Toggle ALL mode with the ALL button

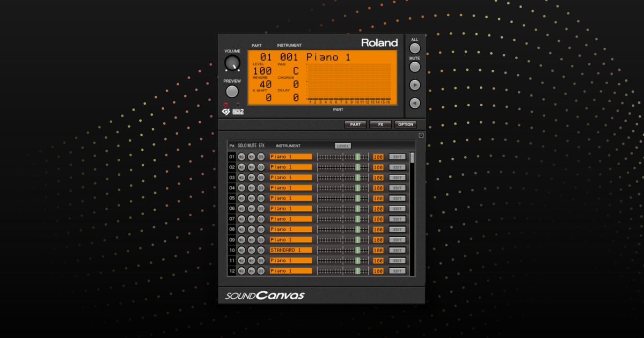coord(414,47)
